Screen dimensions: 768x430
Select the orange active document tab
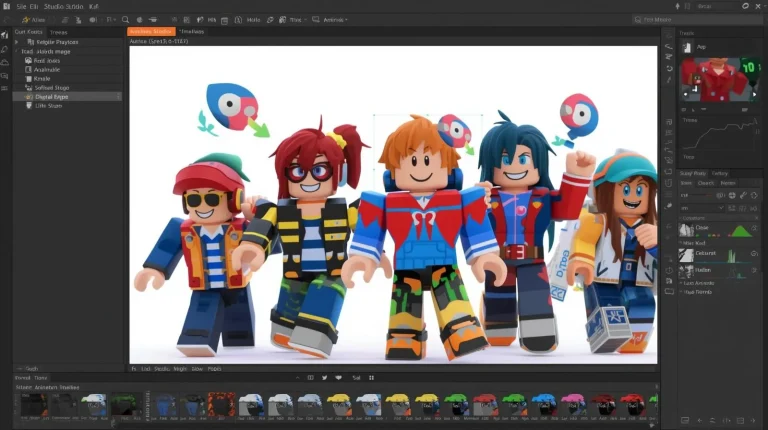click(x=151, y=31)
